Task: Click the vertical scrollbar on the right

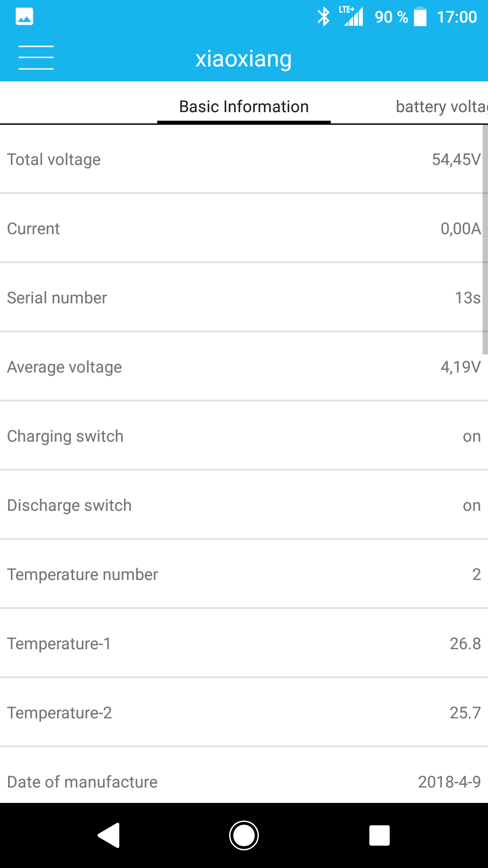Action: (485, 240)
